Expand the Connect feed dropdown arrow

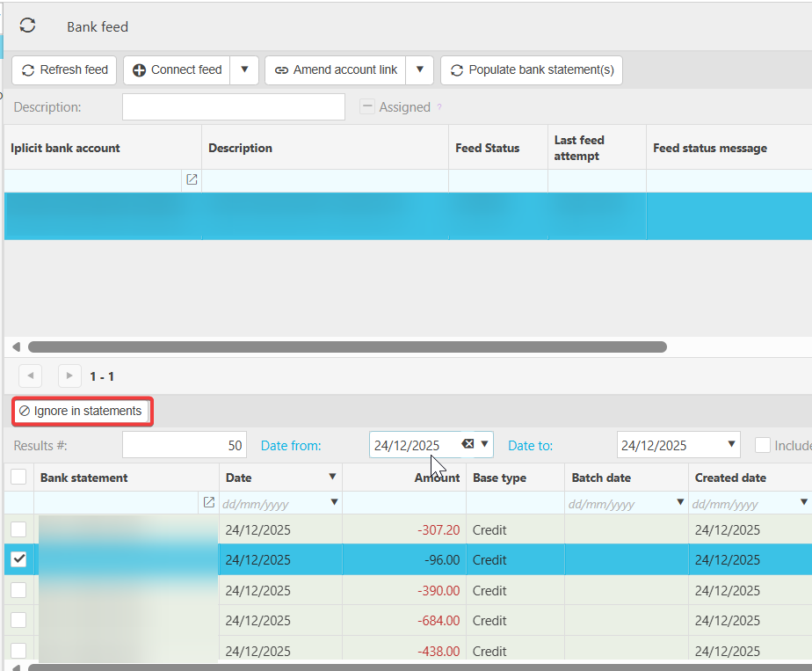(244, 70)
